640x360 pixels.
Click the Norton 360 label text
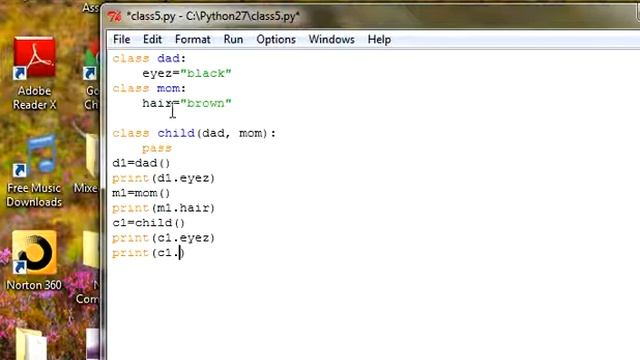point(34,285)
